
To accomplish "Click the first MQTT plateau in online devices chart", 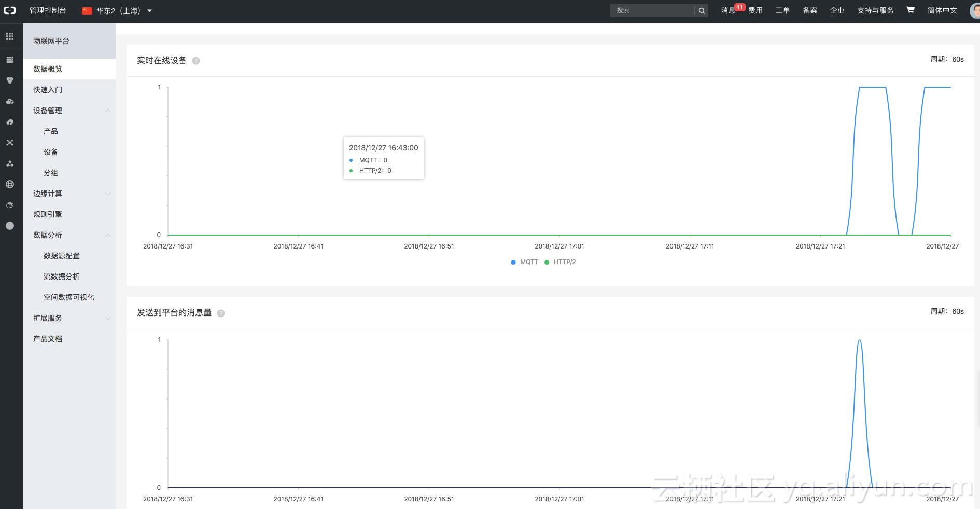I will click(873, 87).
